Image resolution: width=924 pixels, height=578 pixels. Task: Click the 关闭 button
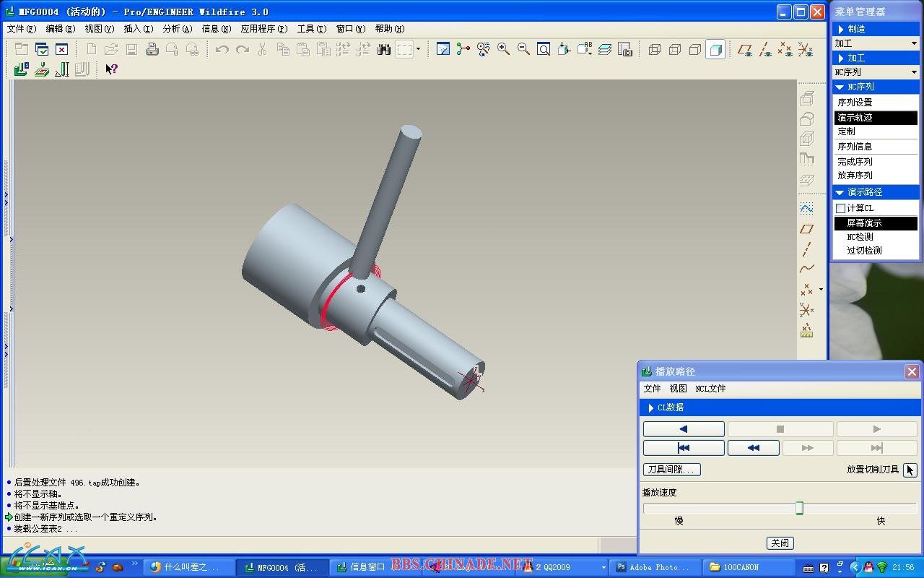[780, 543]
